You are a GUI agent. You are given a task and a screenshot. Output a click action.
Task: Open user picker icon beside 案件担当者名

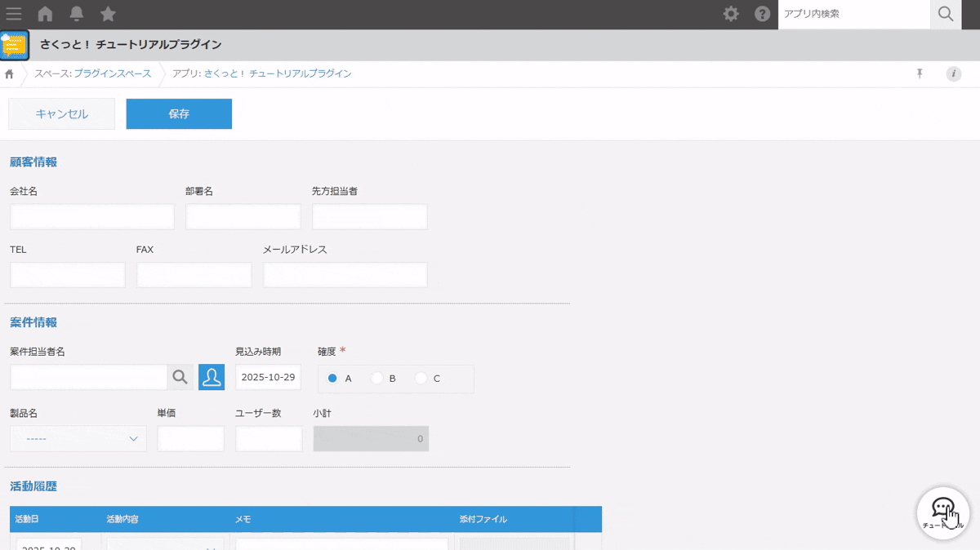[x=212, y=377]
